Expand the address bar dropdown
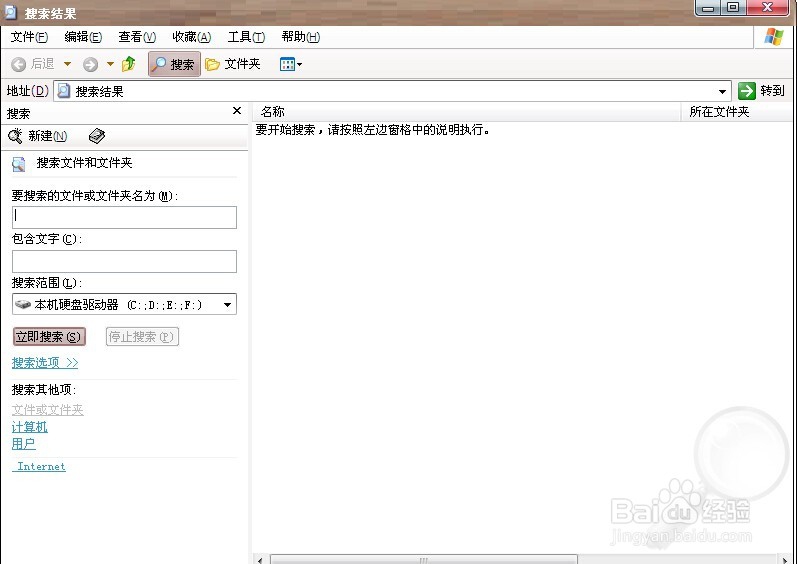The image size is (797, 564). tap(722, 91)
